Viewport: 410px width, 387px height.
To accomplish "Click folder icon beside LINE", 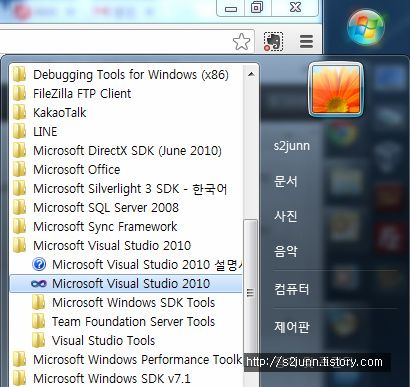I will pos(19,131).
